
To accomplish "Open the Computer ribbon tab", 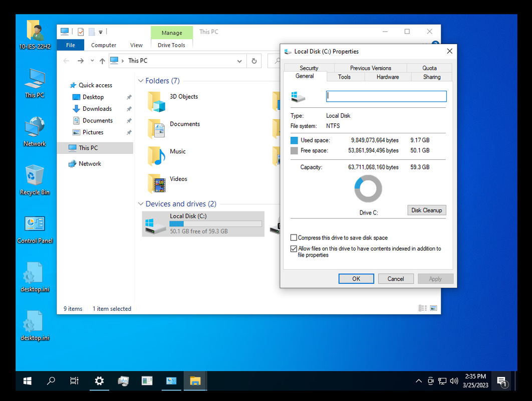I will [104, 45].
